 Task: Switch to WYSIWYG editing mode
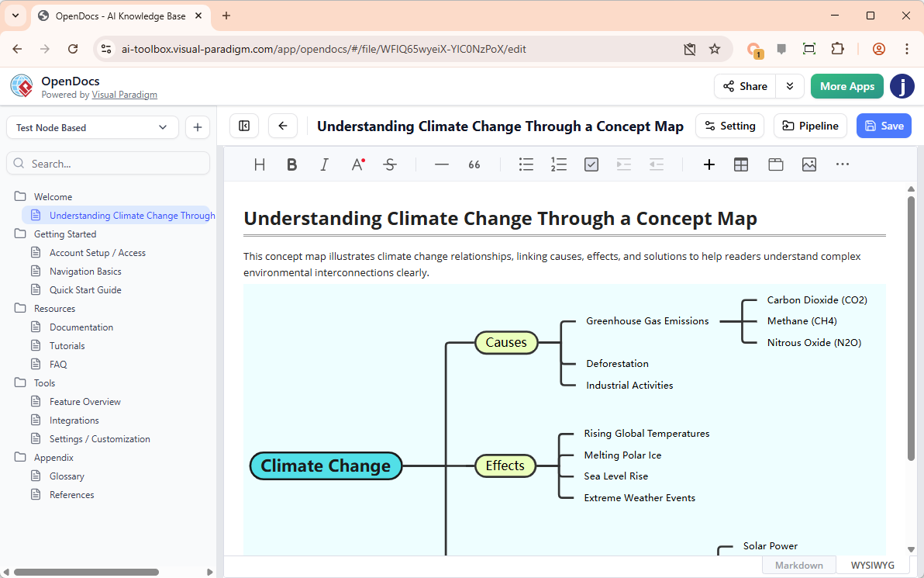[872, 565]
